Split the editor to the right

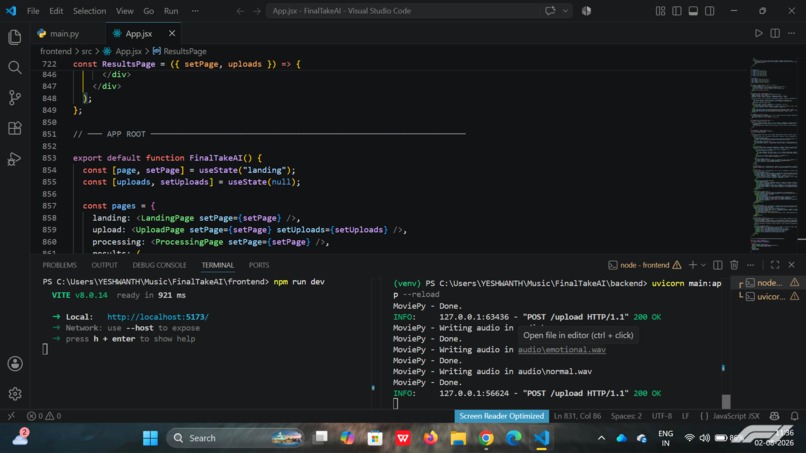tap(775, 33)
